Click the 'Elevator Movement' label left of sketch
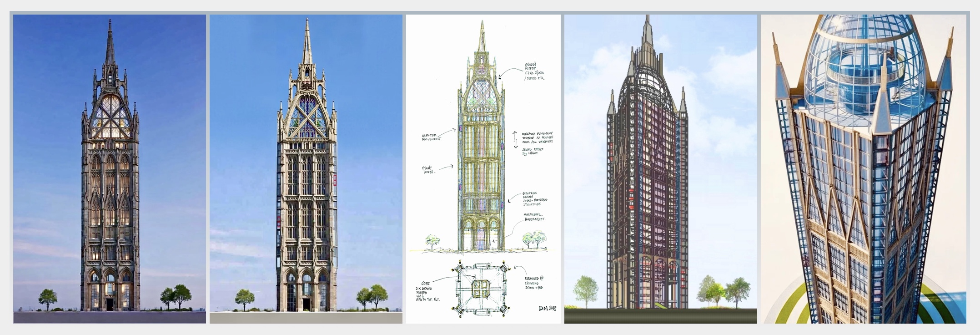980x335 pixels. (x=432, y=137)
